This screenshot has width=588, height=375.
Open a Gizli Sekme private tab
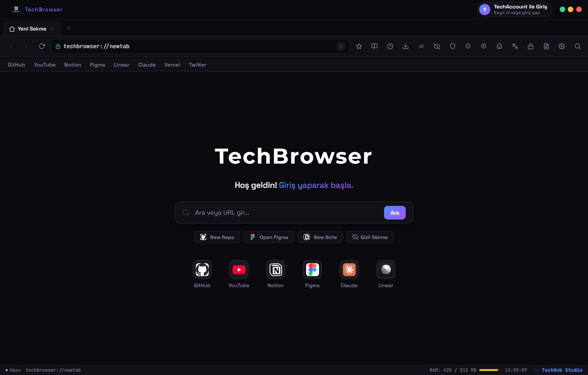(x=370, y=237)
